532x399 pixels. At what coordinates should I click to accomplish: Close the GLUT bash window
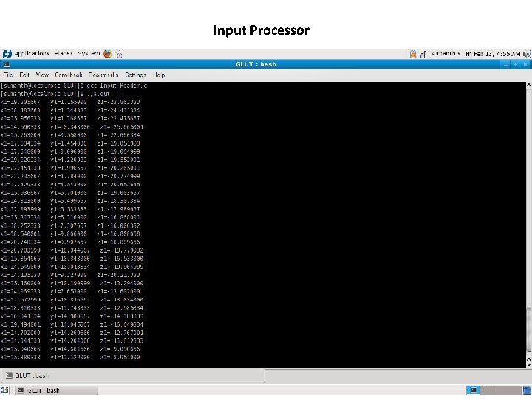point(525,64)
